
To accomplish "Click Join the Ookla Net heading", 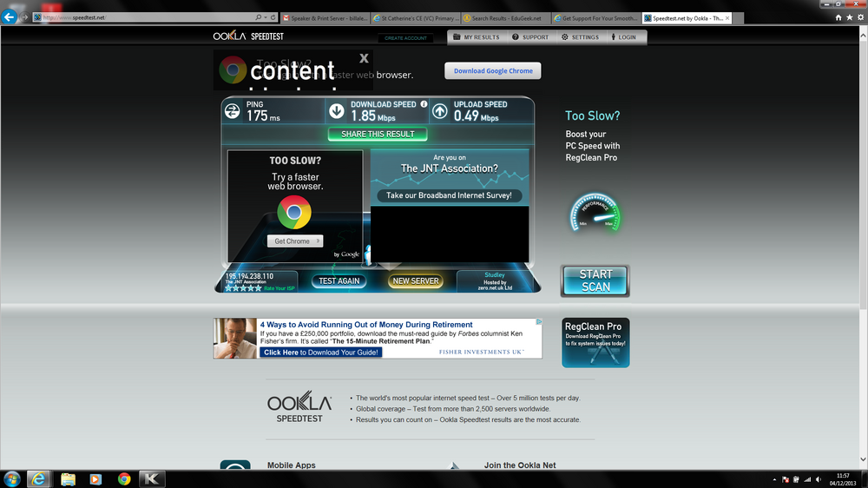I will (x=520, y=465).
